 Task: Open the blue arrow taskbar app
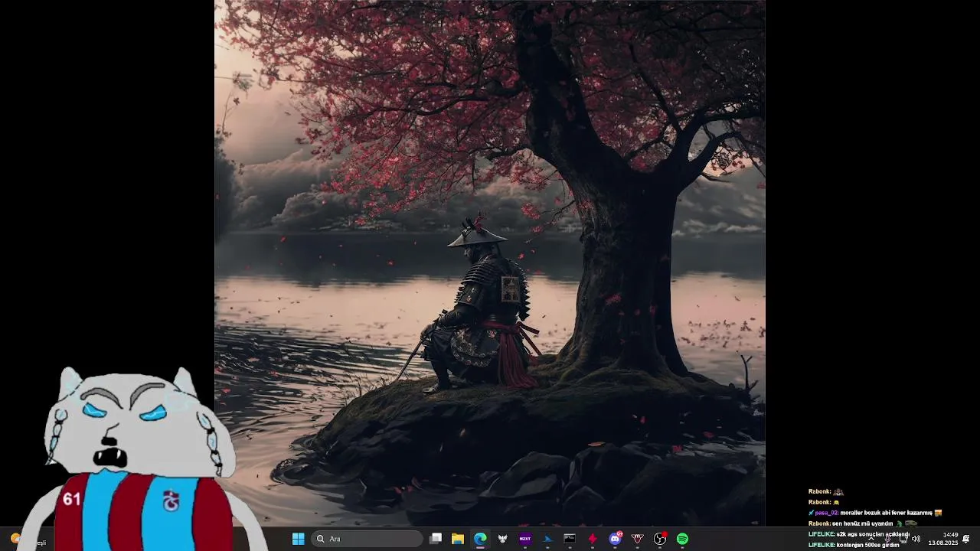click(547, 539)
